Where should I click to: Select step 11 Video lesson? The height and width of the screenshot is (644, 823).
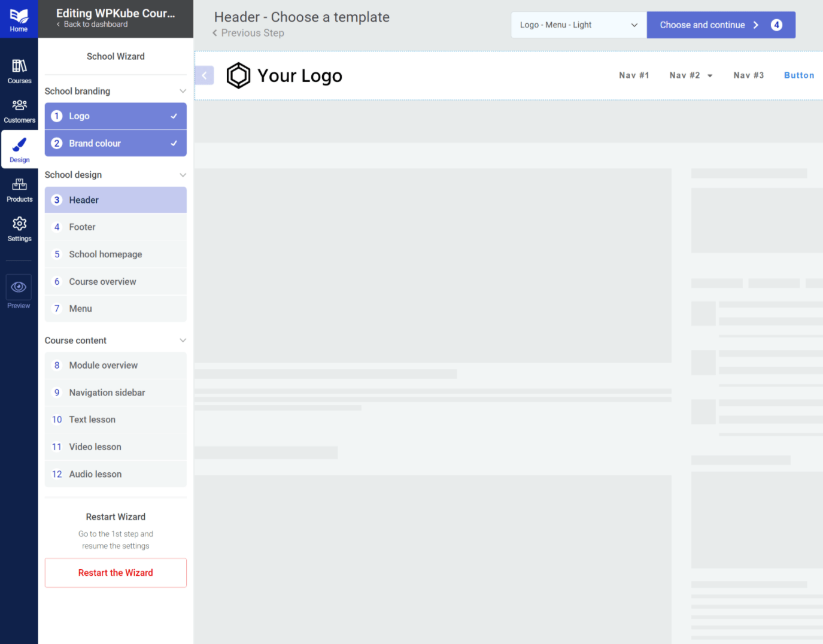pyautogui.click(x=116, y=447)
